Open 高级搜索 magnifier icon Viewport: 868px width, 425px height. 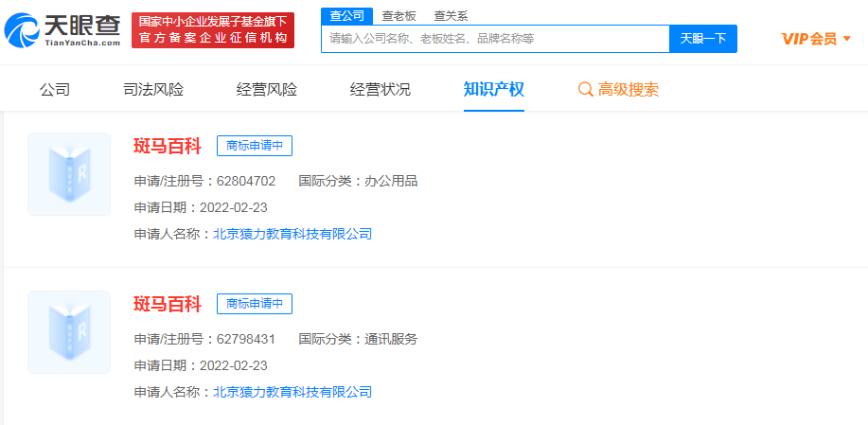click(x=585, y=89)
